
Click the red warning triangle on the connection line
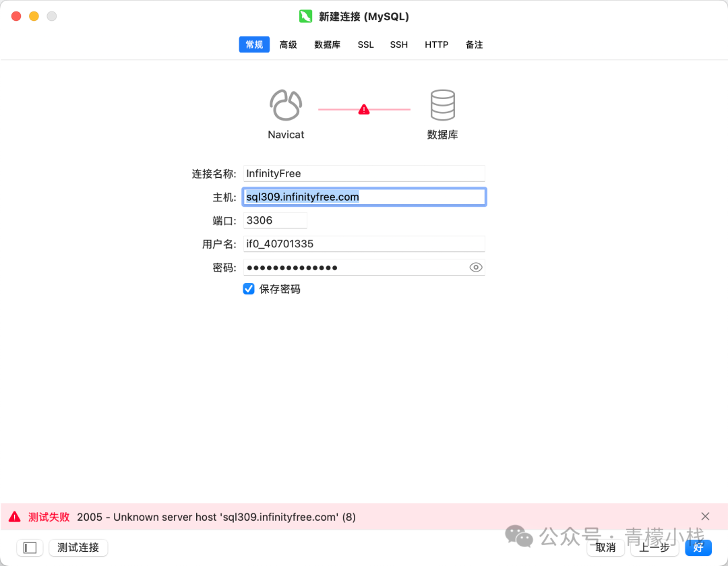pyautogui.click(x=364, y=108)
